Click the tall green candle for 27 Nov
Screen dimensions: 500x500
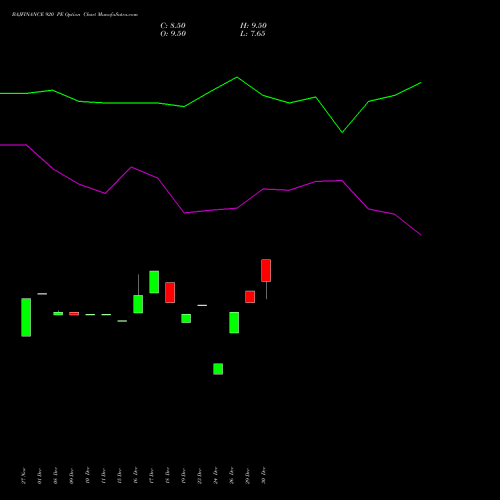pos(26,317)
